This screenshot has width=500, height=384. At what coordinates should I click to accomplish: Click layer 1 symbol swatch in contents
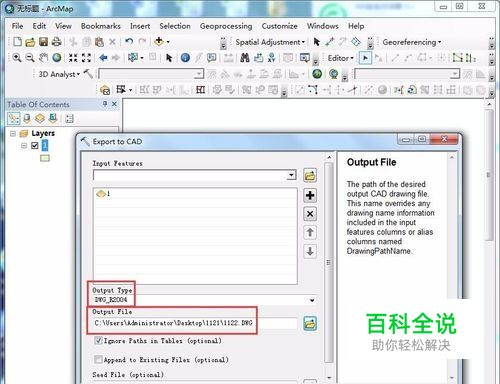click(x=45, y=158)
